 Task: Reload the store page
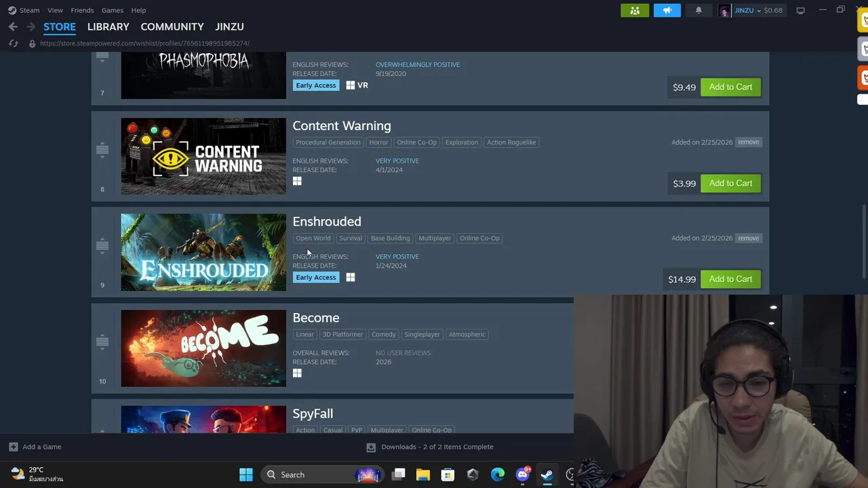click(13, 43)
